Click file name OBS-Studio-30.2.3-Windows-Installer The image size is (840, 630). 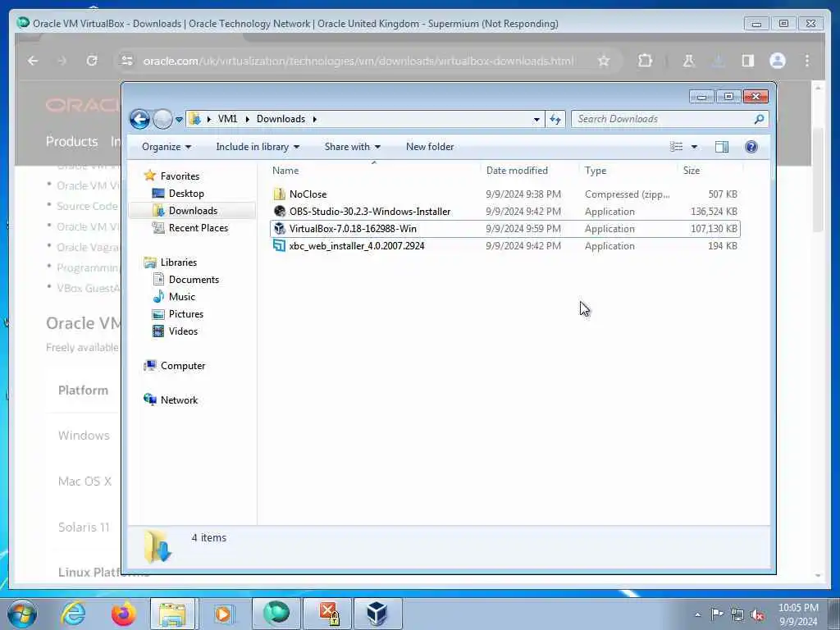370,212
